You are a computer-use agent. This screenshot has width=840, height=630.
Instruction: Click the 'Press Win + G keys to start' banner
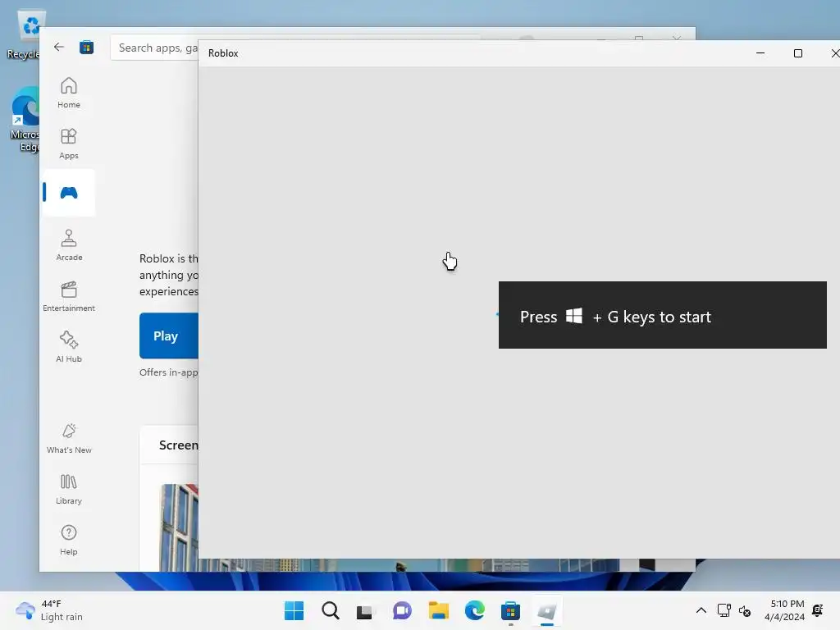(662, 315)
